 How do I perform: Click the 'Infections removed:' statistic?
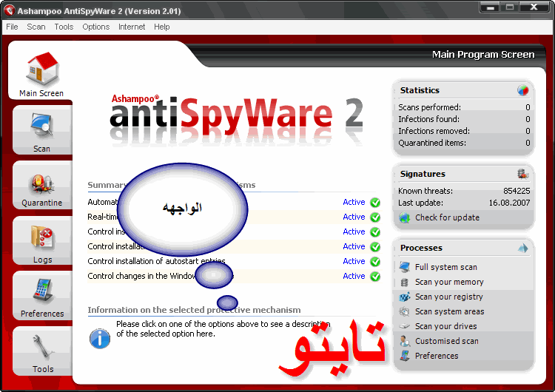[x=434, y=131]
